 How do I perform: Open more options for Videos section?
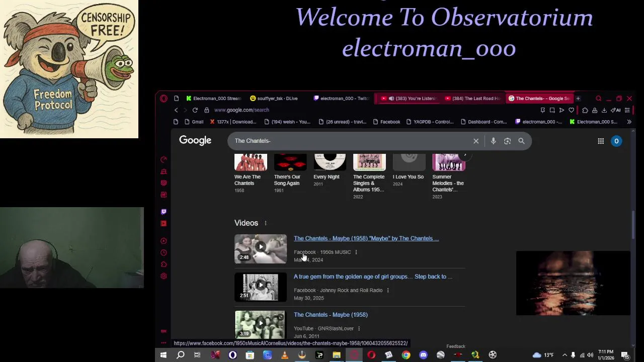[x=266, y=223]
